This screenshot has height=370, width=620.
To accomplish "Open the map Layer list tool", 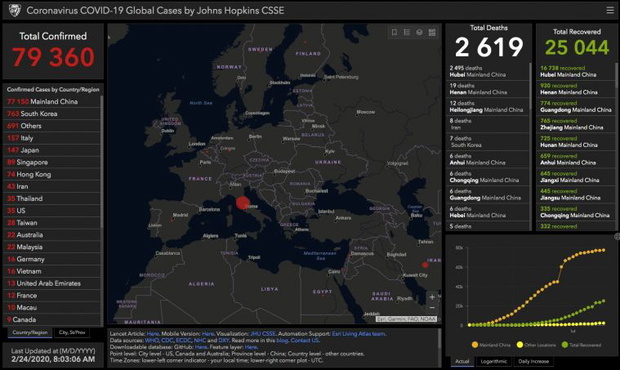I will (420, 32).
